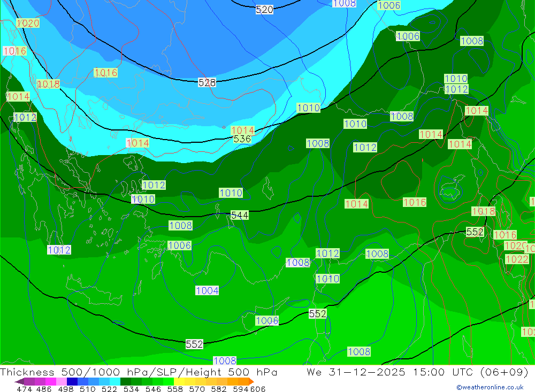This screenshot has height=392, width=535.
Task: Click the legend value 534
Action: tap(131, 389)
